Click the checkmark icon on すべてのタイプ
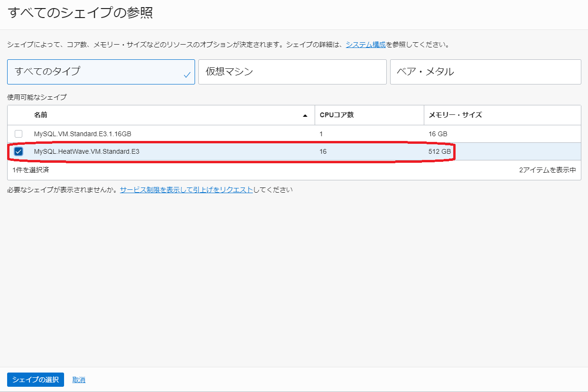Screen dimensions: 588x392 pyautogui.click(x=187, y=75)
